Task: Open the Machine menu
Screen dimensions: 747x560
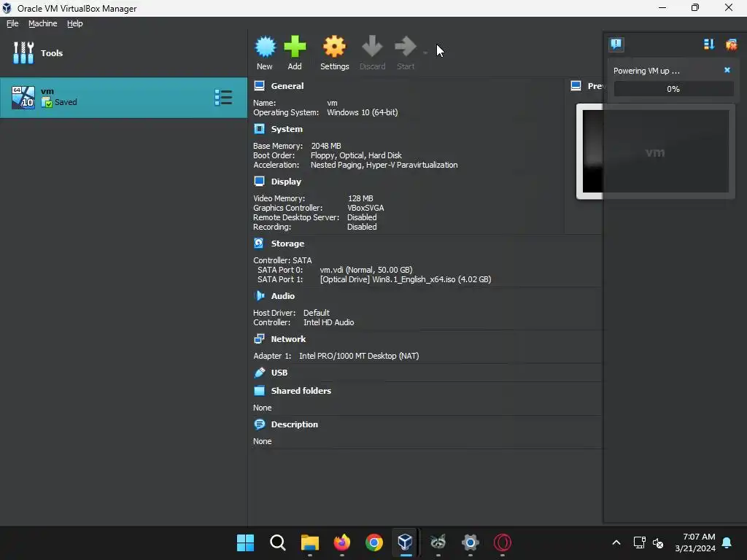Action: [42, 23]
